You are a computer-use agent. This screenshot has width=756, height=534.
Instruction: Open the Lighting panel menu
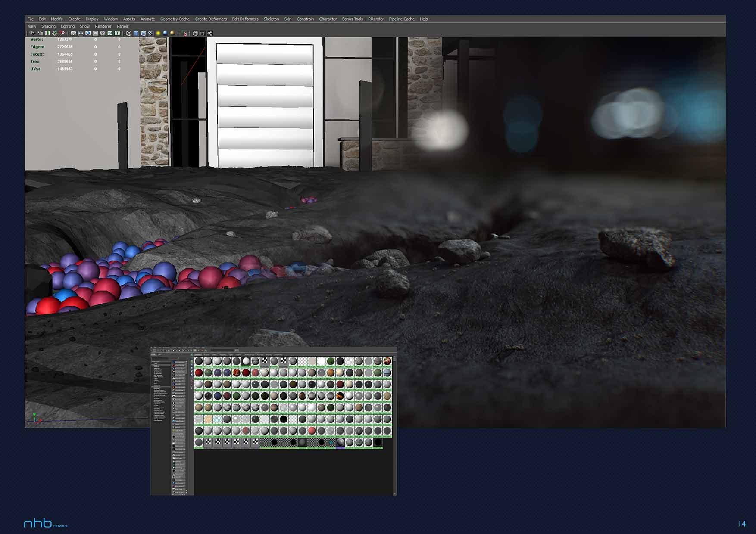coord(67,26)
